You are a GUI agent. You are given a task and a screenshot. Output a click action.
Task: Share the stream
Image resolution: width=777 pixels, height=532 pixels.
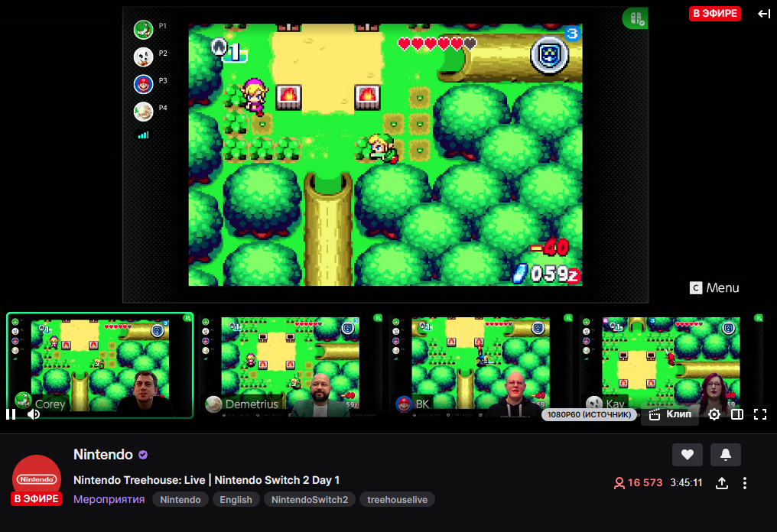click(x=722, y=483)
